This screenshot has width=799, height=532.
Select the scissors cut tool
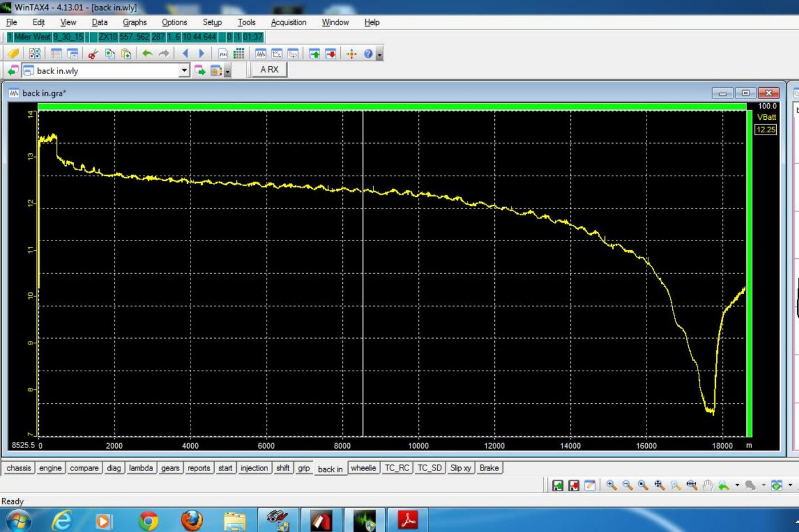tap(91, 53)
